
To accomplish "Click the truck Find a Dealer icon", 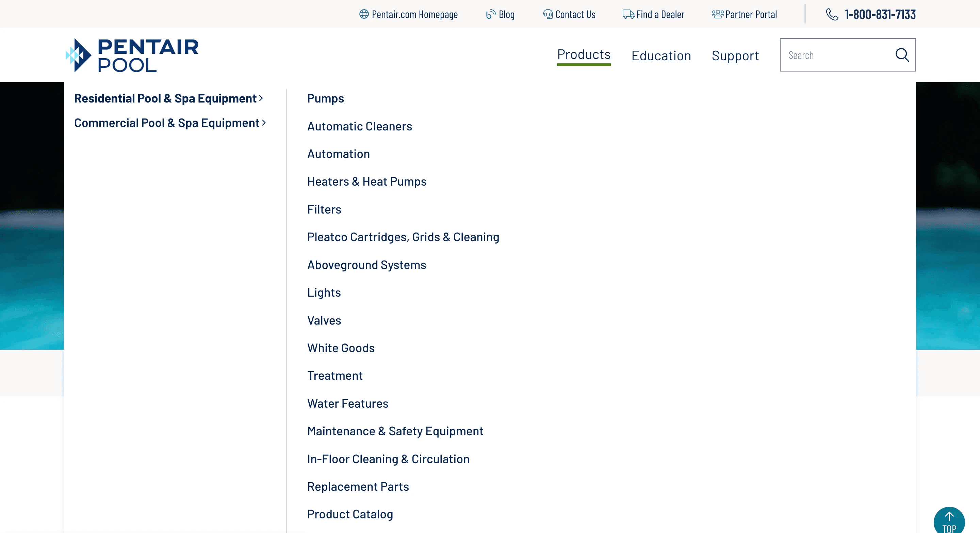I will click(628, 14).
